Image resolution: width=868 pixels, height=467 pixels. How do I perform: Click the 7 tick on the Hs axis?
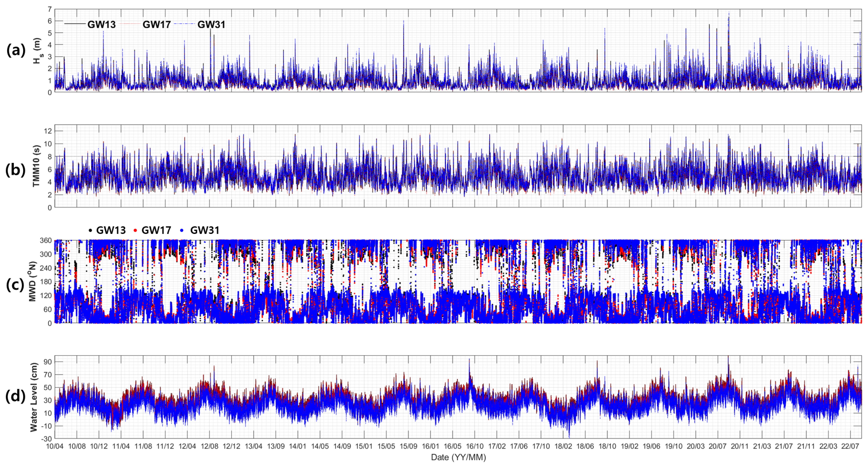(50, 9)
